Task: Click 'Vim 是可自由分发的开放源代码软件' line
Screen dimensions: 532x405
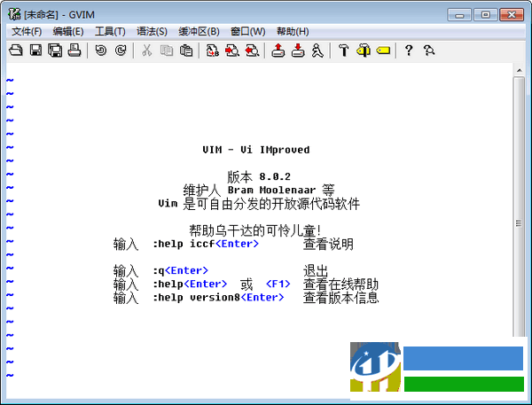Action: coord(259,204)
